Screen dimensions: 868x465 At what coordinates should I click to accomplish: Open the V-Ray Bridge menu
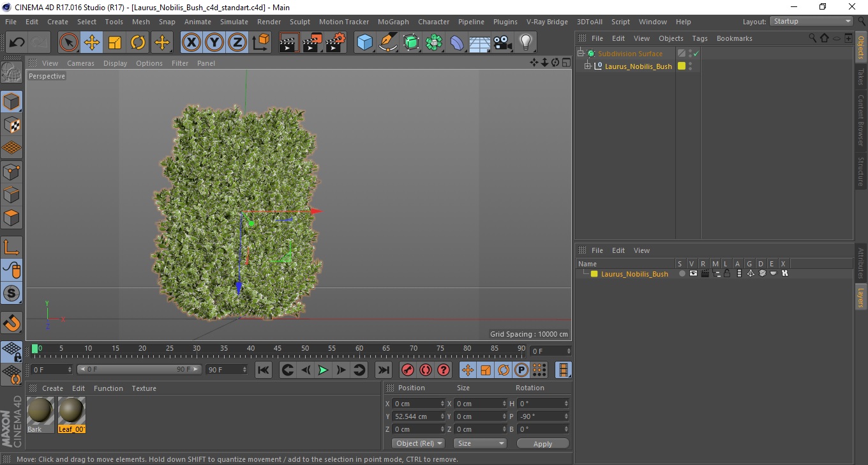547,22
